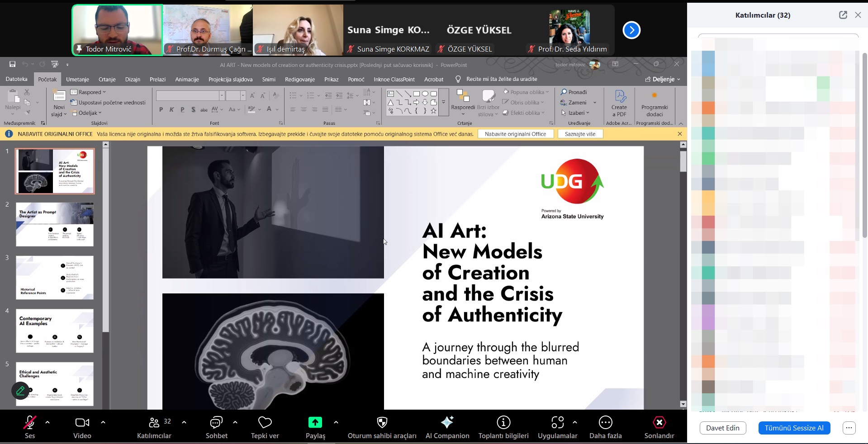Click Nabavite originalni Office button
Screen dimensions: 868x444
point(516,134)
